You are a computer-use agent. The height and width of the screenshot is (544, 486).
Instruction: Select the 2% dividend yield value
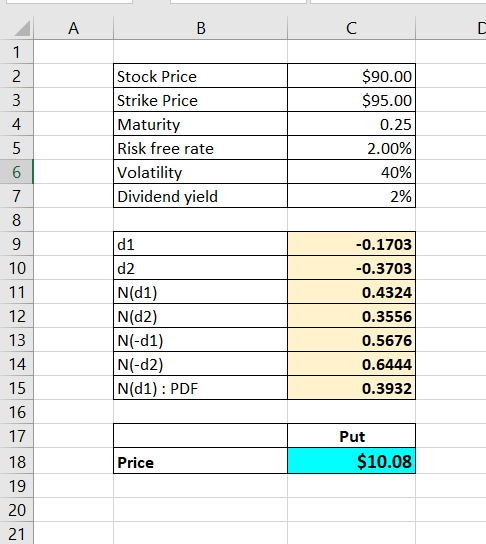pos(351,196)
